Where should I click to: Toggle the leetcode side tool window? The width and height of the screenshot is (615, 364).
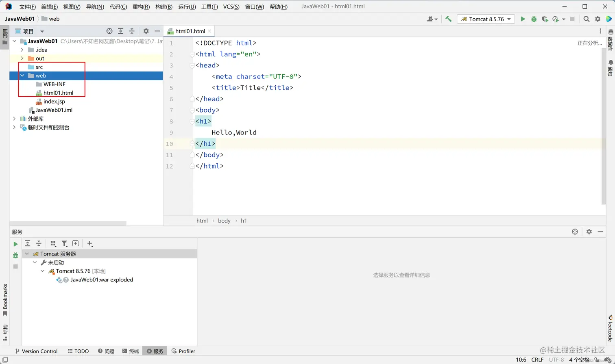coord(611,328)
